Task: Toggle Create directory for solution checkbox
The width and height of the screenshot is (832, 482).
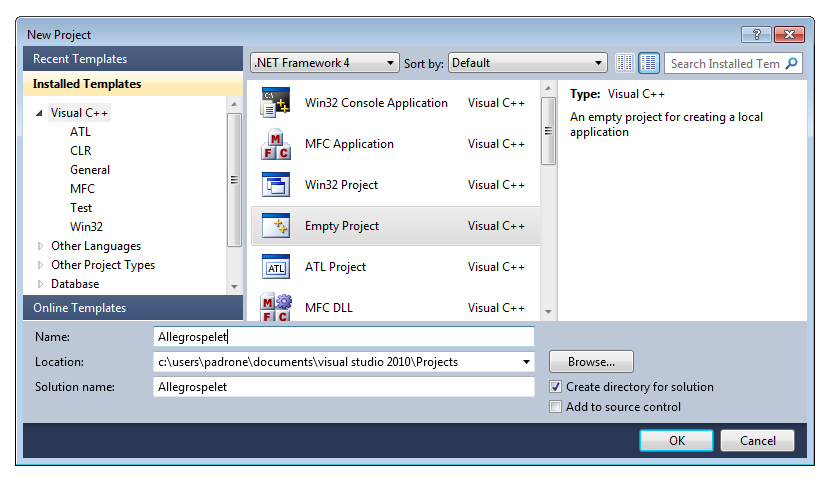Action: (556, 387)
